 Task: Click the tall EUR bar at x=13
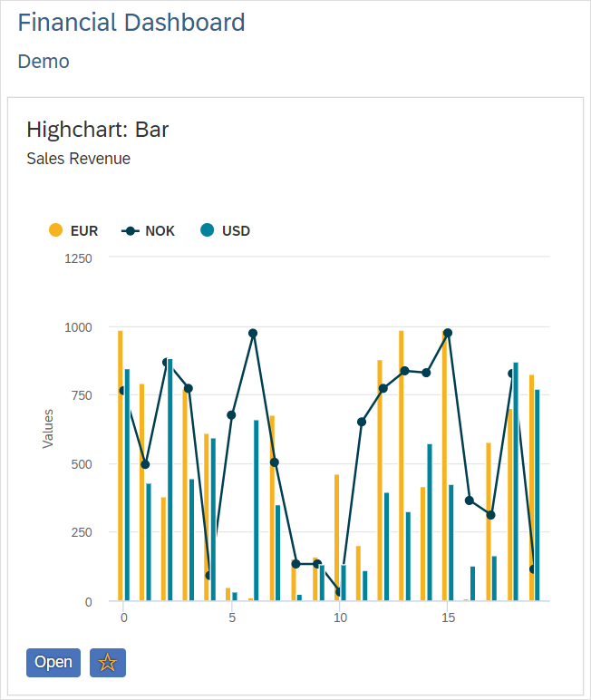click(402, 466)
